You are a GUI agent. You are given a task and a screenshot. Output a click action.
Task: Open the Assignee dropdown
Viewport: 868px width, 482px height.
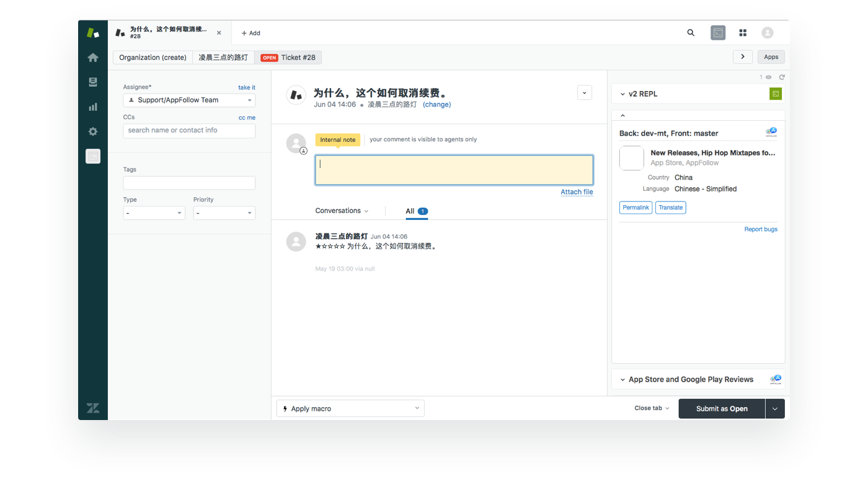pyautogui.click(x=189, y=100)
